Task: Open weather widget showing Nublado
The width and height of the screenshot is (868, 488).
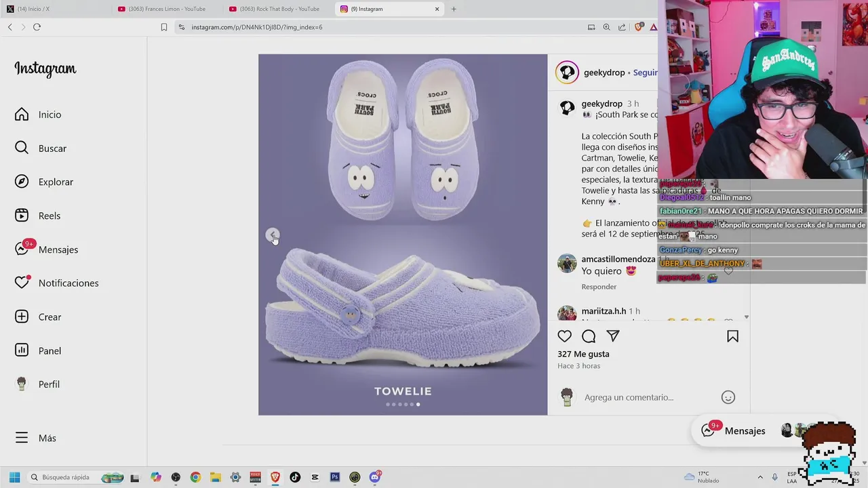Action: pyautogui.click(x=703, y=477)
